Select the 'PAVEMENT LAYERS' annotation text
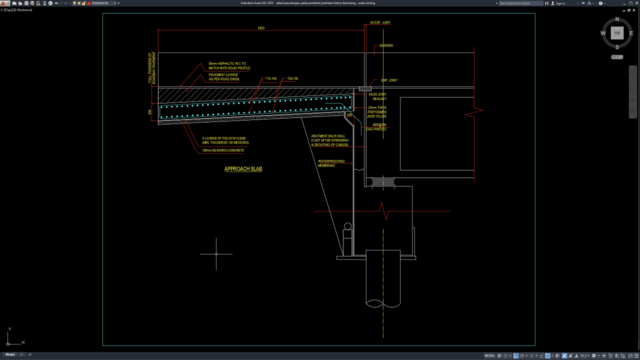The height and width of the screenshot is (360, 640). click(224, 77)
